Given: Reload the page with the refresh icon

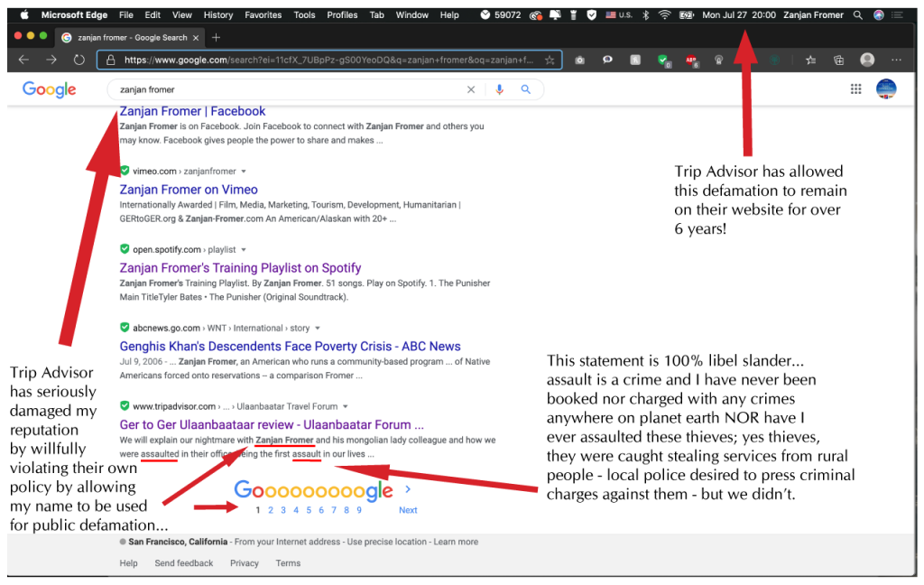Looking at the screenshot, I should point(79,60).
